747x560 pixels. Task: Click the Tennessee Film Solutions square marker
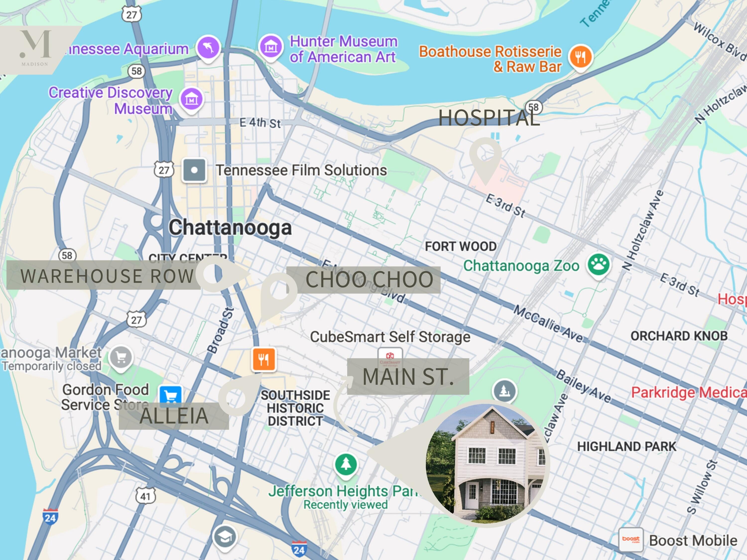click(x=194, y=170)
